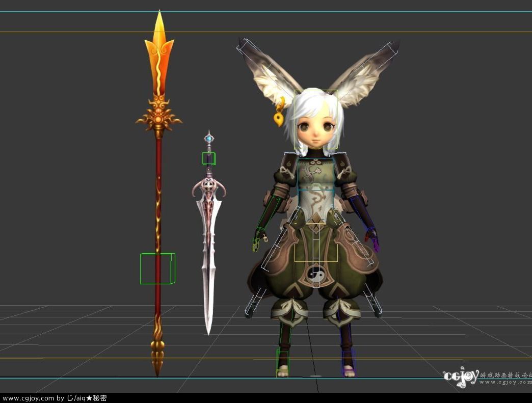Screen dimensions: 532x403
Task: Select the yin-yang emblem on the character's pants
Action: point(316,275)
